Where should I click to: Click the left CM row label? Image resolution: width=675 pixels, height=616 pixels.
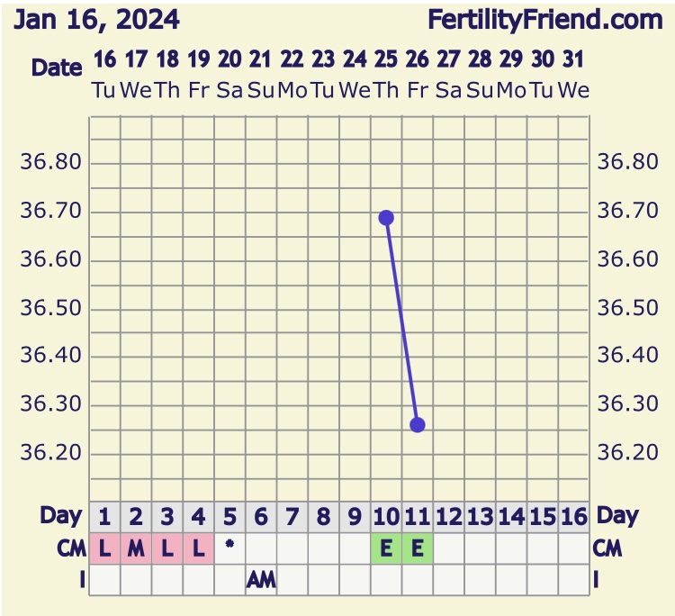pyautogui.click(x=71, y=548)
